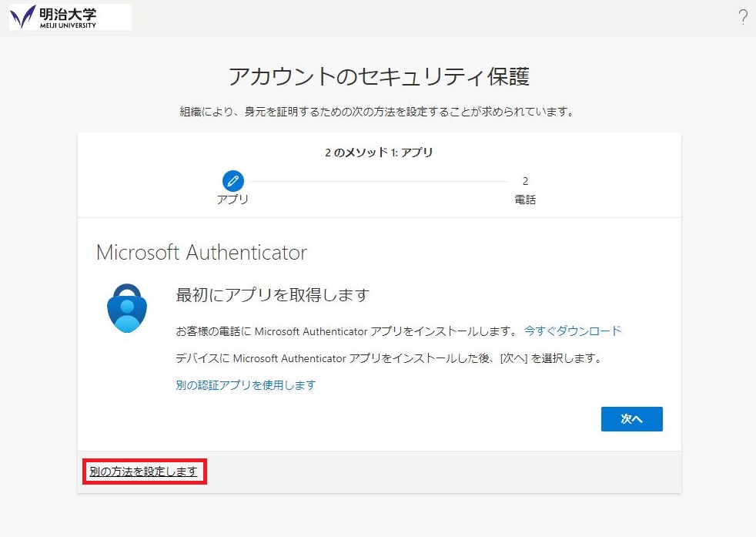Click the アプリ step label
Image resolution: width=756 pixels, height=537 pixels.
(232, 200)
